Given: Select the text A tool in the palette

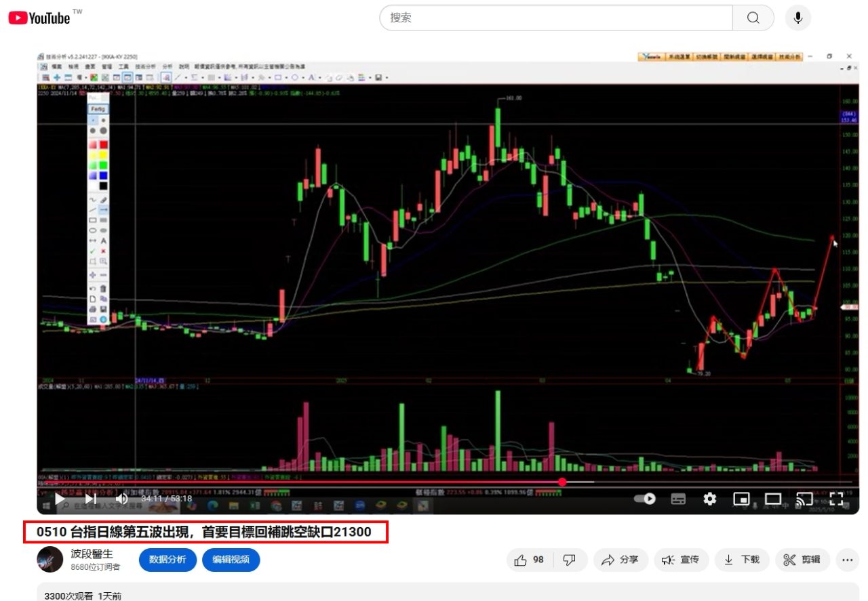Looking at the screenshot, I should 103,241.
